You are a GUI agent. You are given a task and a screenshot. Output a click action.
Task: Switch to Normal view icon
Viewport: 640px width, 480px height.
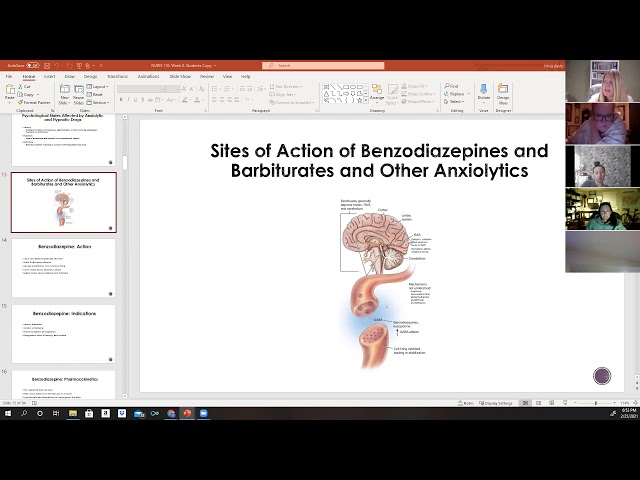pyautogui.click(x=525, y=403)
